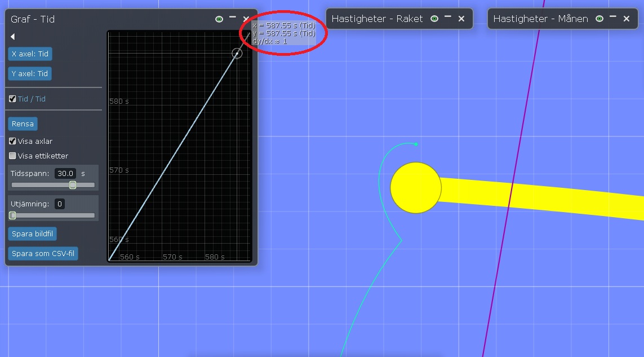Click the Utjämning slider handle
Screen dimensions: 644x357
point(12,215)
